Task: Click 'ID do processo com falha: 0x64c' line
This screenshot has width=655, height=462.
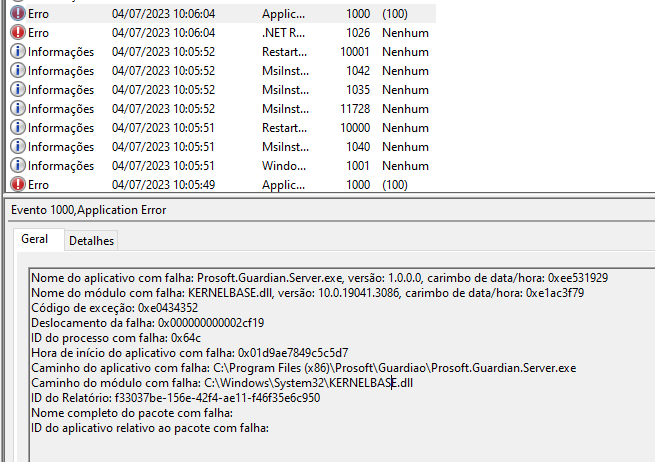Action: 116,338
